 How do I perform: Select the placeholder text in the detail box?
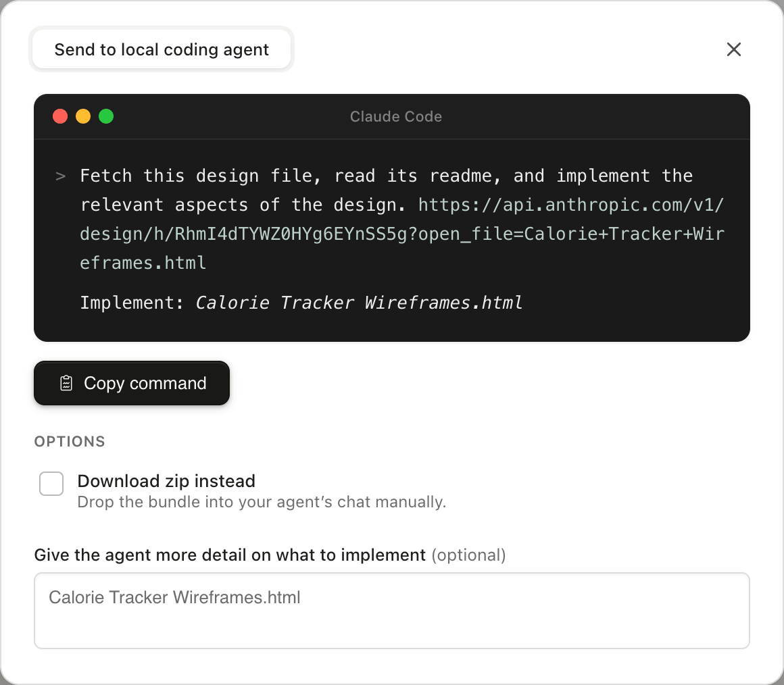(x=174, y=597)
